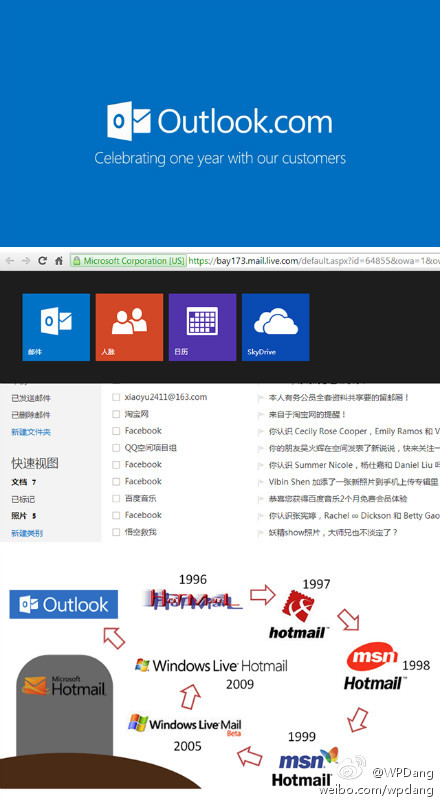Open subject 恭喜您获得百度音乐2个月免费会员体验

[338, 499]
